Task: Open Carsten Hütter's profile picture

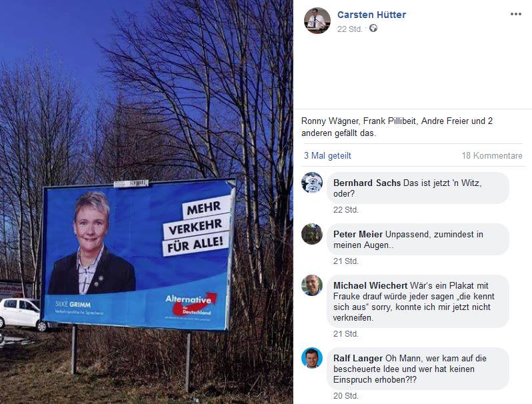Action: (x=317, y=21)
